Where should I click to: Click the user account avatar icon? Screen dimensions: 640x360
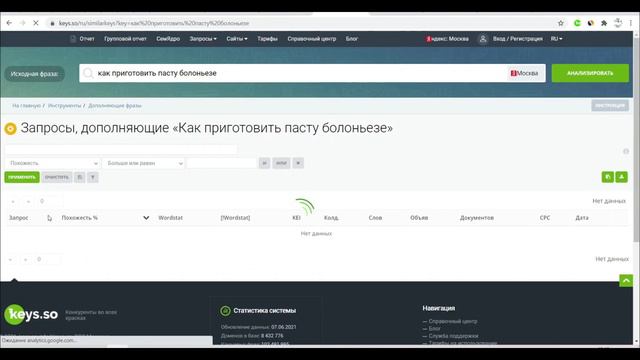[x=483, y=39]
